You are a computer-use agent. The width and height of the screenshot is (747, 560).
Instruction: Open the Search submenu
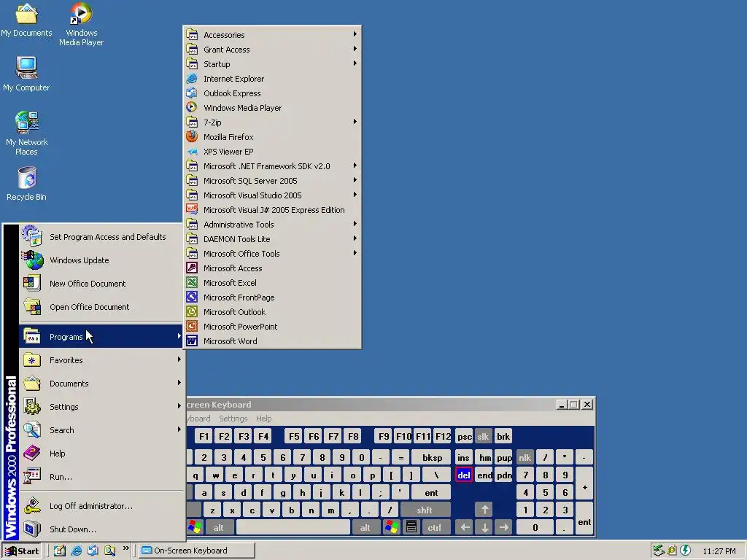pos(101,430)
